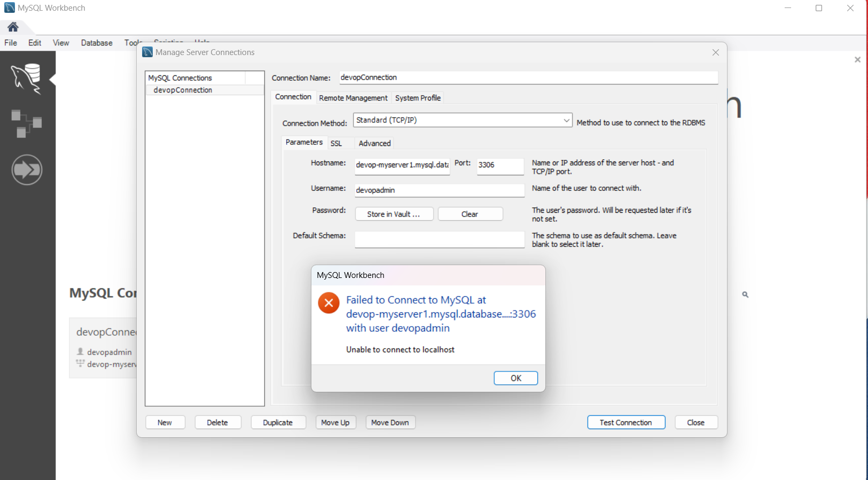Focus the Username field with devopadmin
Viewport: 868px width, 480px height.
pos(440,190)
